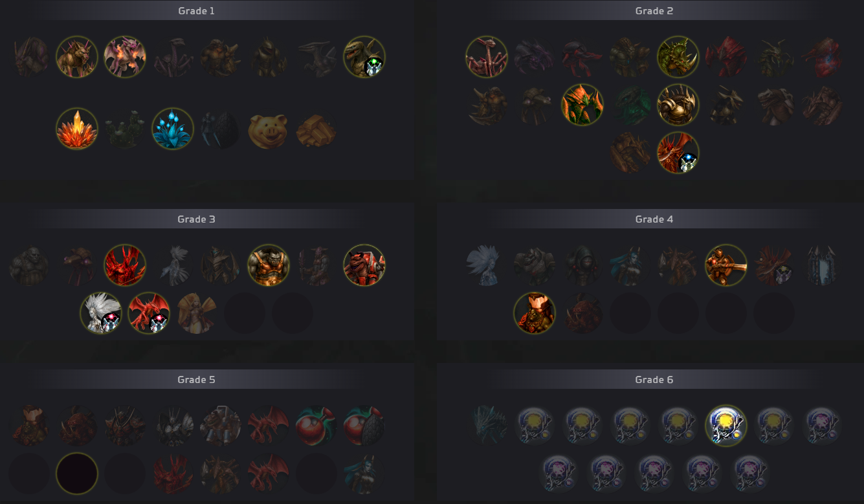This screenshot has width=864, height=504.
Task: Select the white-haired figure in Grade 3
Action: (x=101, y=313)
